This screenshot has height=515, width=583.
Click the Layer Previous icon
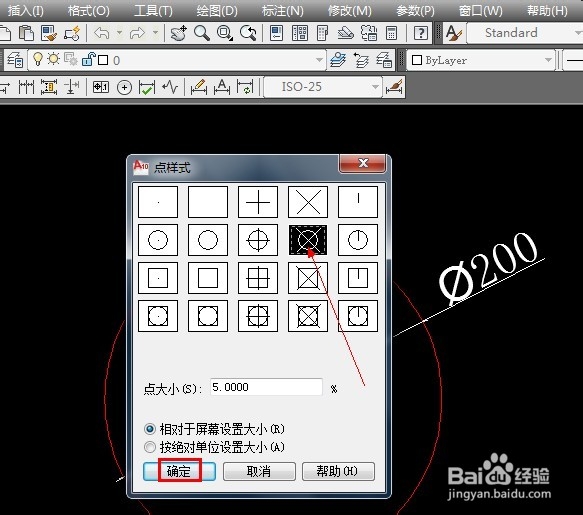[361, 60]
